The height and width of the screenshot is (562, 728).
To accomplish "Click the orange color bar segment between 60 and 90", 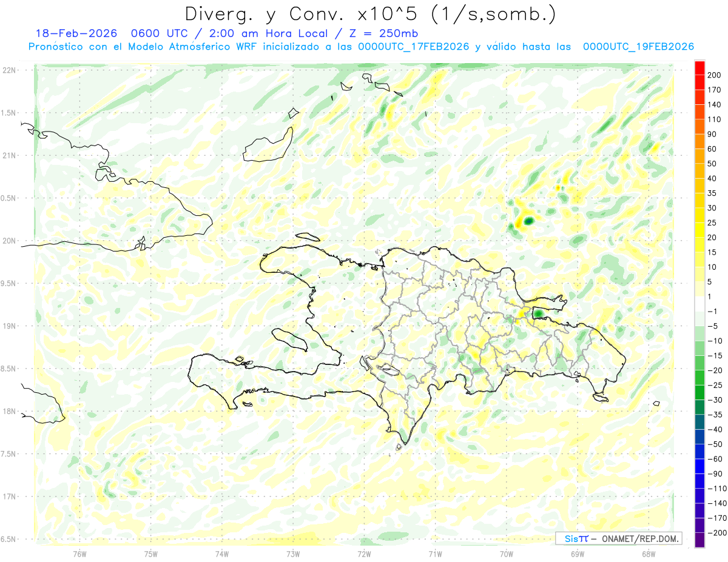I will pos(699,142).
